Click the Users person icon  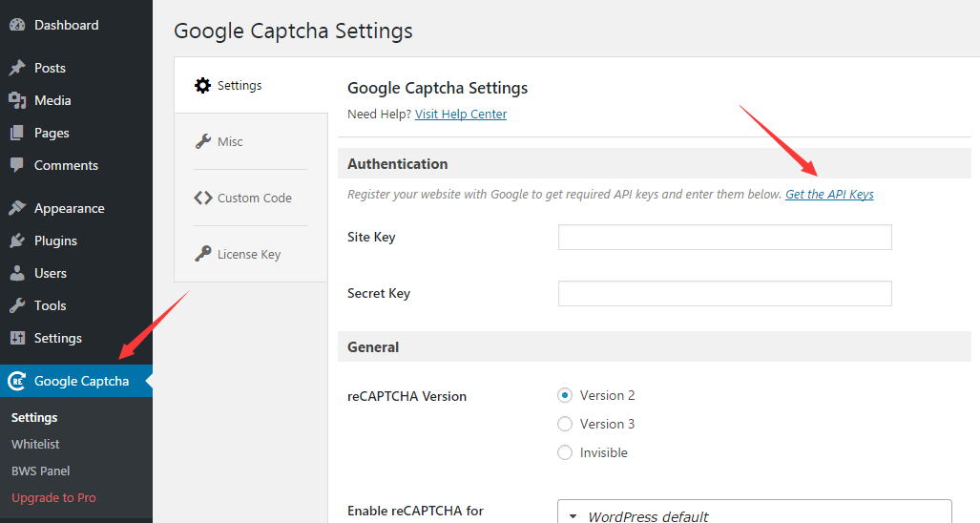(17, 273)
